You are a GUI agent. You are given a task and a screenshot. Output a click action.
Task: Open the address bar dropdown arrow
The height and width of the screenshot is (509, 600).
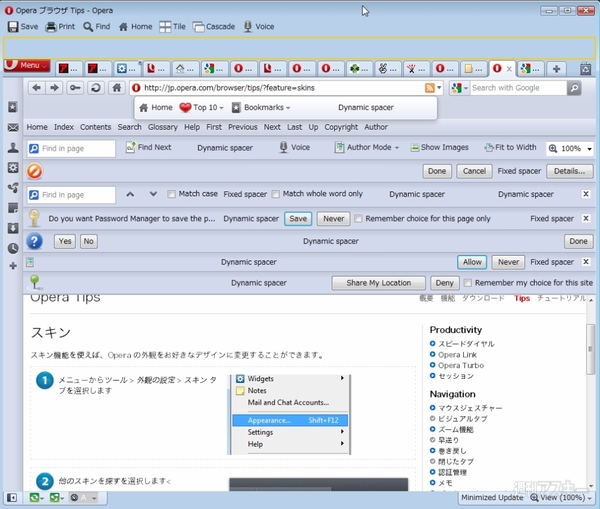439,88
